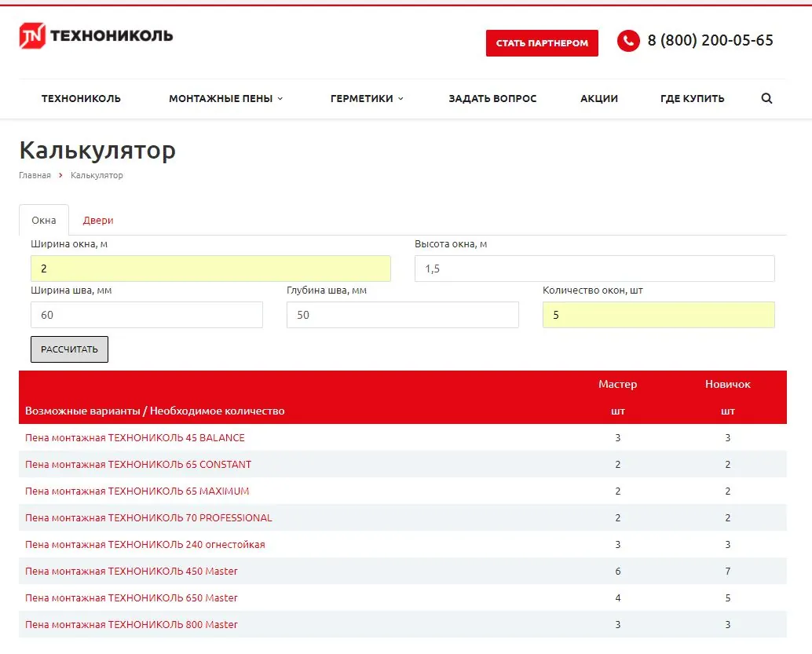Open Пена монтажная ТЕХНОНИКОЛЬ 650 Master link
The width and height of the screenshot is (812, 654).
point(131,598)
